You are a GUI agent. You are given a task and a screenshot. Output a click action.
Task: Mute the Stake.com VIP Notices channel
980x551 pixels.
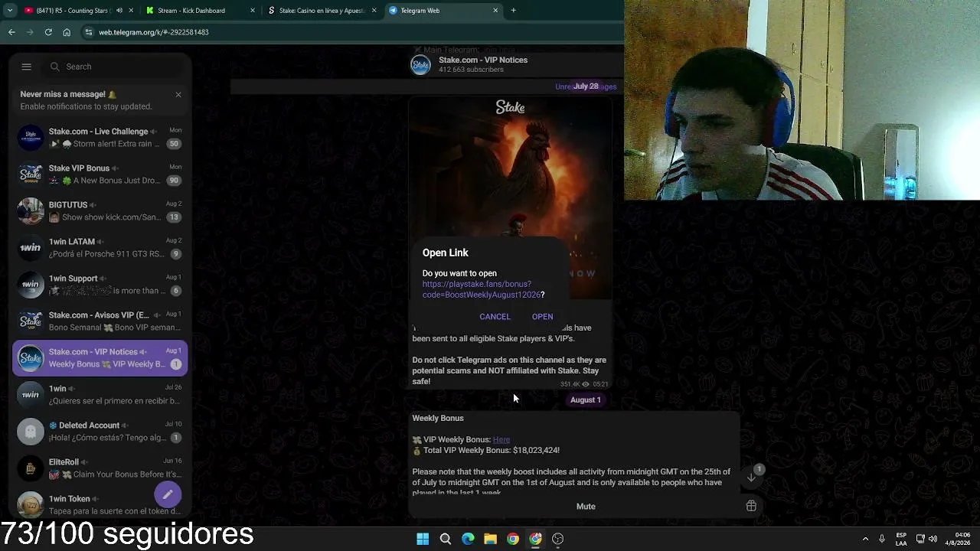pyautogui.click(x=586, y=507)
